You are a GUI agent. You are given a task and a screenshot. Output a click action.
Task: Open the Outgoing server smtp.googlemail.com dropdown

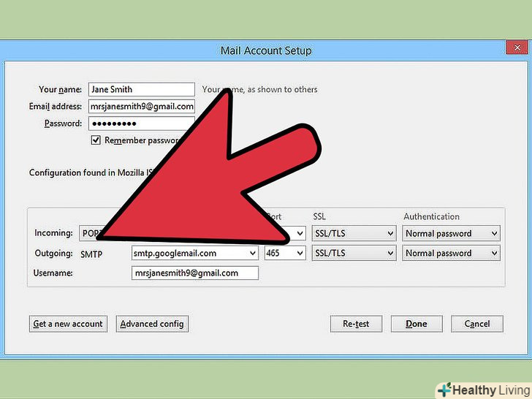coord(194,253)
